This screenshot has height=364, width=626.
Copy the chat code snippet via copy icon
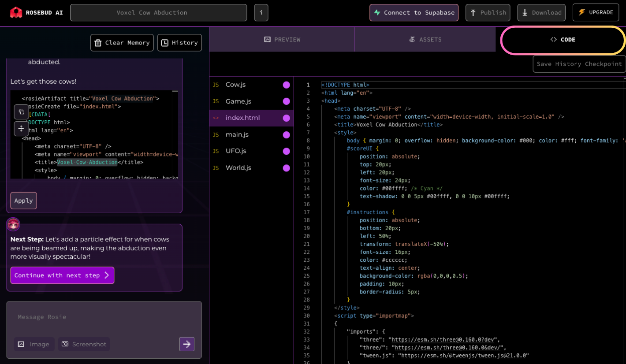pos(21,112)
